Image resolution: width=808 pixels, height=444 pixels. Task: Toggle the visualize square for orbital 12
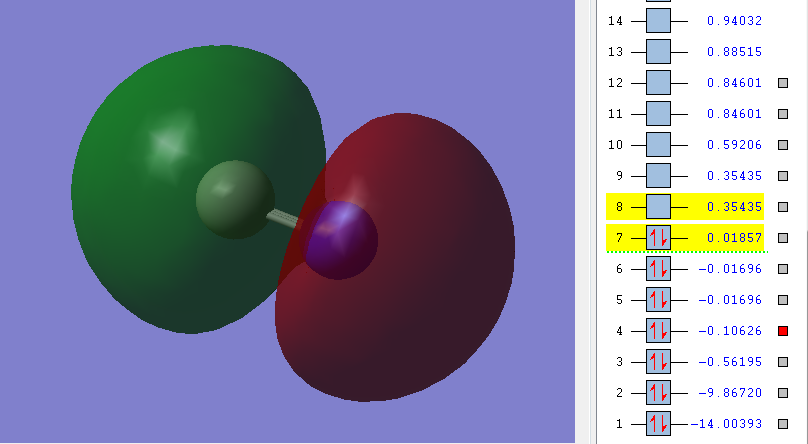click(x=783, y=83)
